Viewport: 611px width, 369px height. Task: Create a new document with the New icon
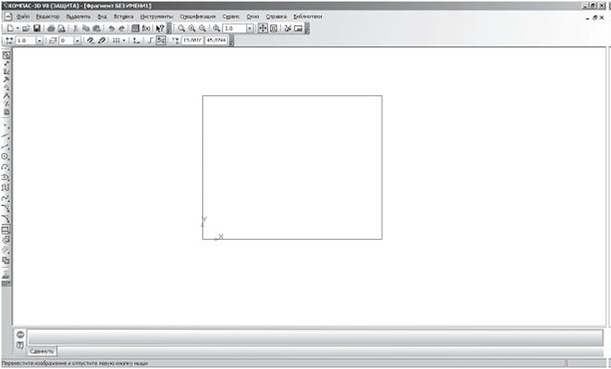10,28
